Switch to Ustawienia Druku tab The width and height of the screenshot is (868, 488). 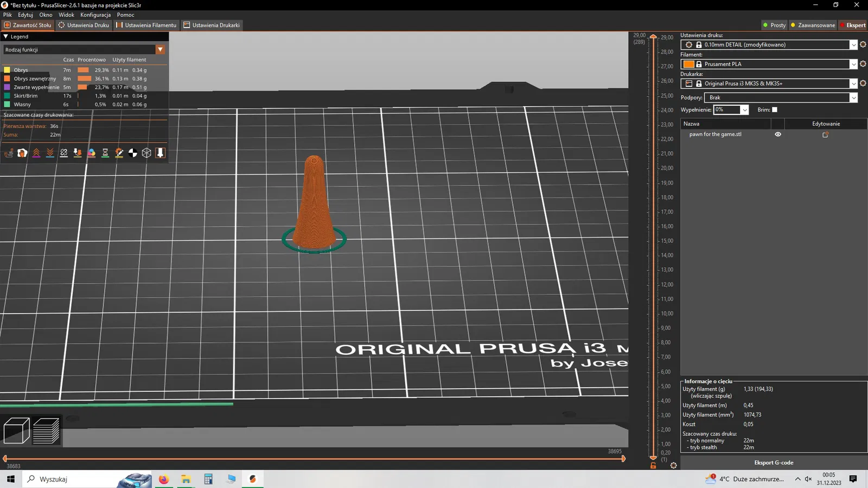(84, 25)
